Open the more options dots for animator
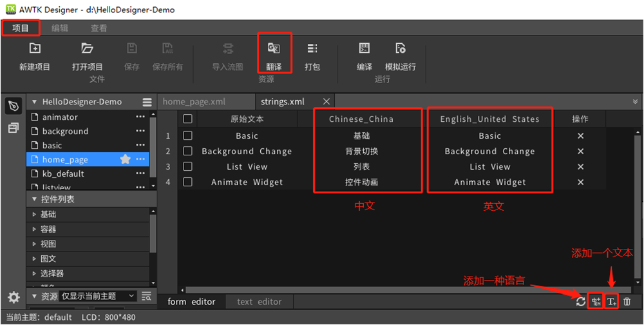 [140, 117]
